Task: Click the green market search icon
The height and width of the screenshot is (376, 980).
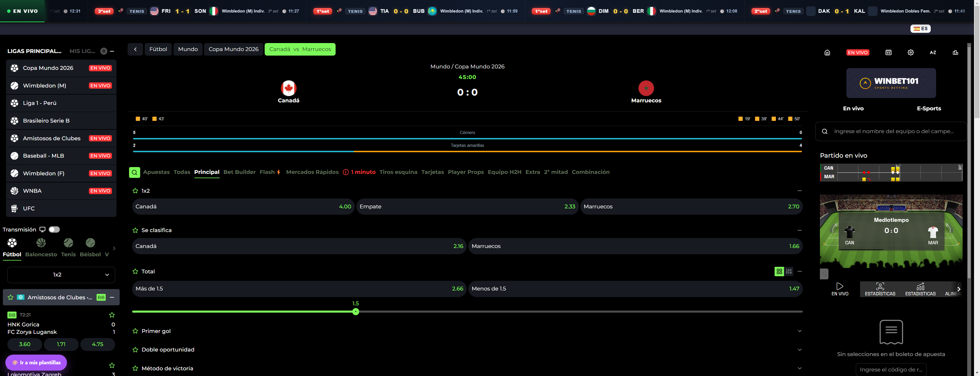Action: click(x=134, y=172)
